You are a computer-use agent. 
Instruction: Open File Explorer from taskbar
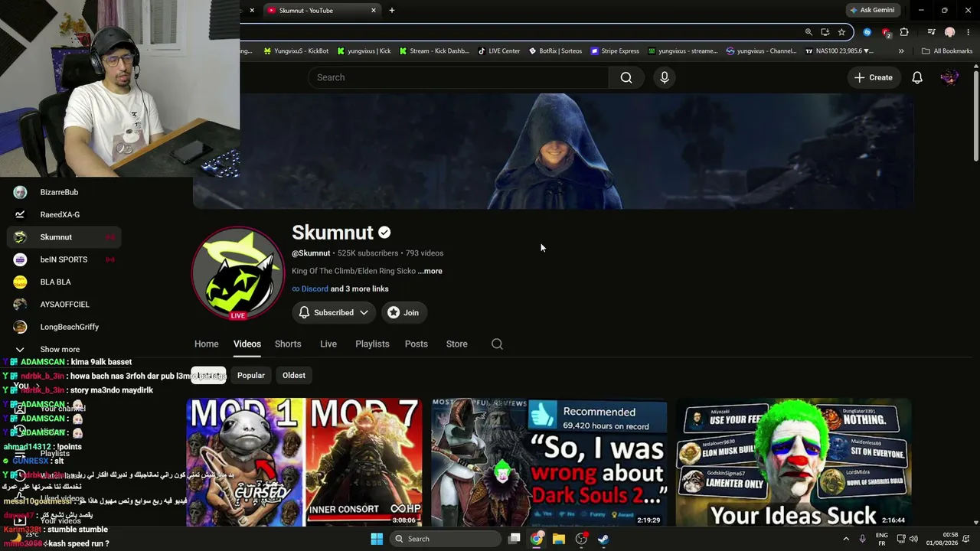(x=559, y=539)
